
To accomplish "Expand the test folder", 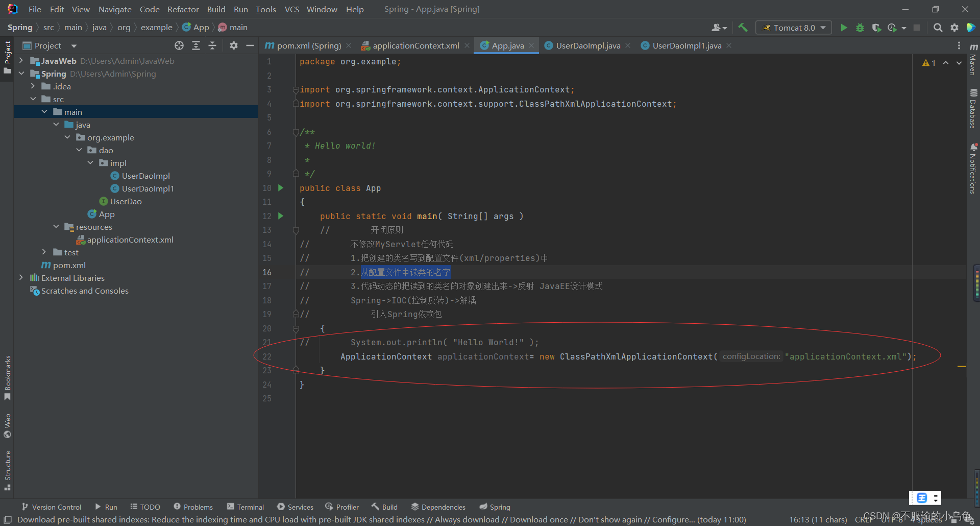I will 44,252.
